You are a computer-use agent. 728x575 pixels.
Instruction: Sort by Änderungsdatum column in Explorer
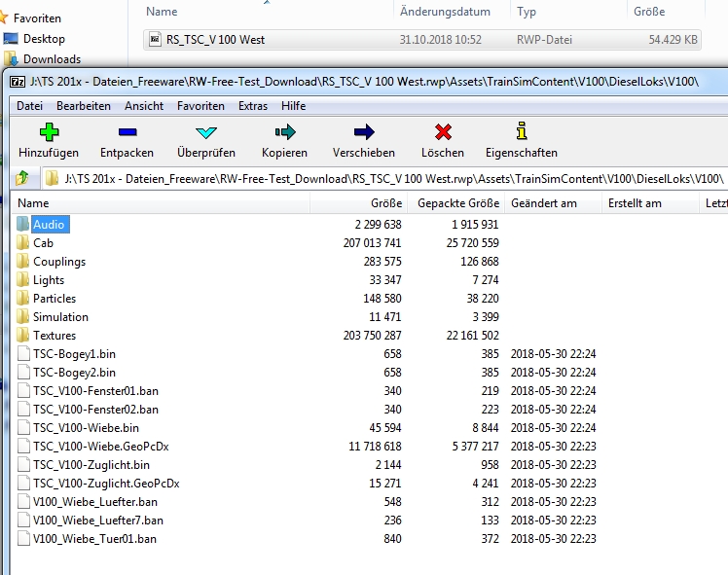pos(453,11)
